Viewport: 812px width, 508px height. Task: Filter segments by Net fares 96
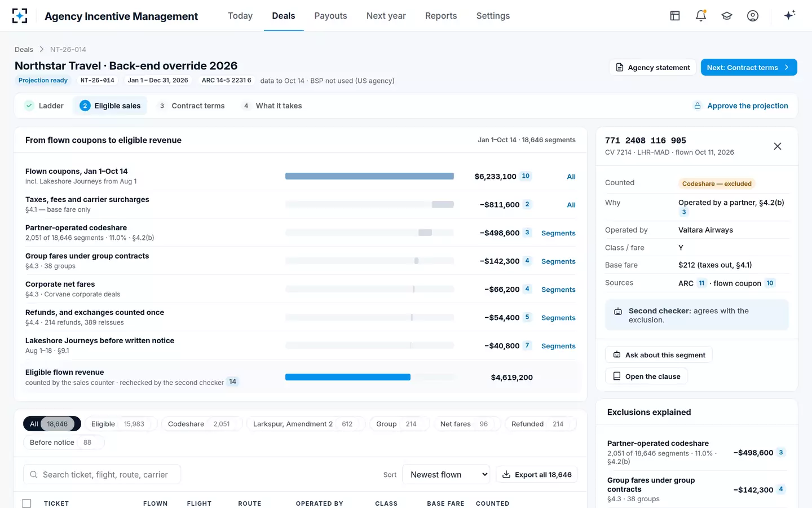467,424
